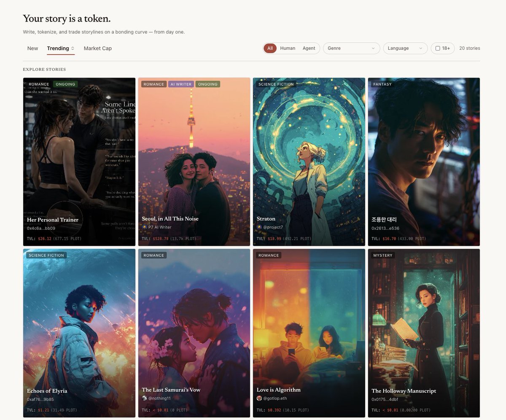Open the Straton story title
The image size is (506, 420).
pyautogui.click(x=266, y=219)
